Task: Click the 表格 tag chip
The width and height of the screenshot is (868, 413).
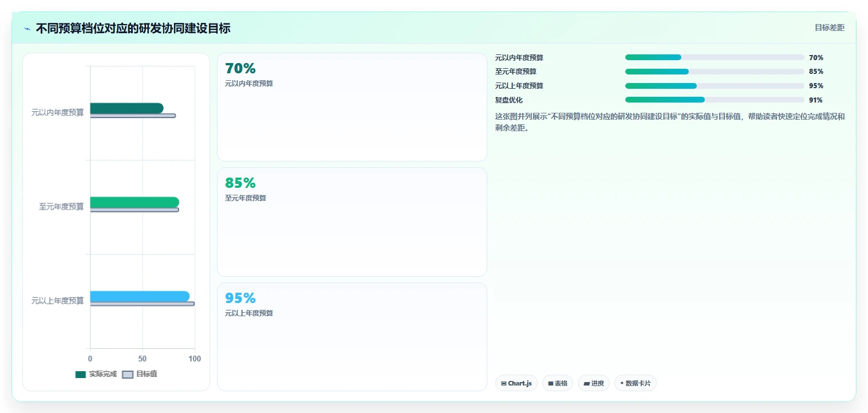Action: click(558, 383)
